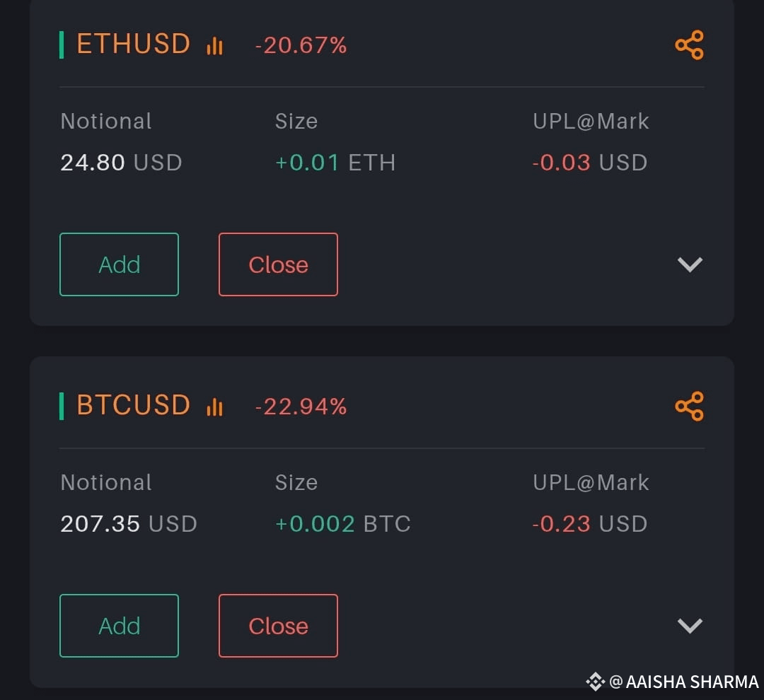Select the green position indicator beside ETHUSD
This screenshot has width=764, height=700.
pos(63,45)
